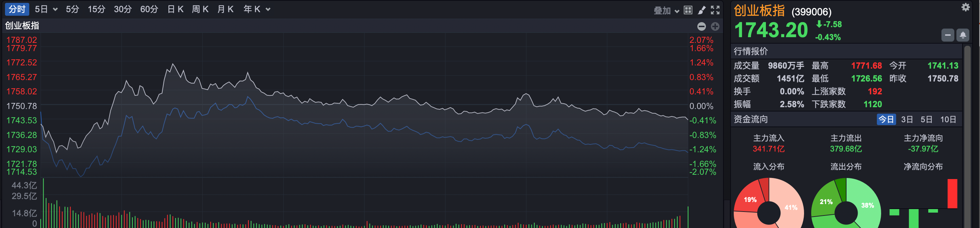Set price alert with bell icon
This screenshot has height=228, width=980.
tap(963, 35)
